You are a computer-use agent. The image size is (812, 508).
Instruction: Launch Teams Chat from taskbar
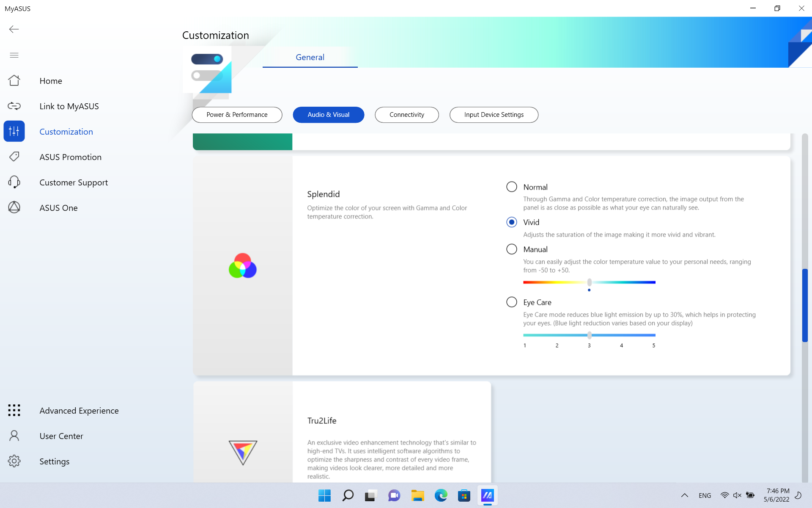pyautogui.click(x=394, y=495)
